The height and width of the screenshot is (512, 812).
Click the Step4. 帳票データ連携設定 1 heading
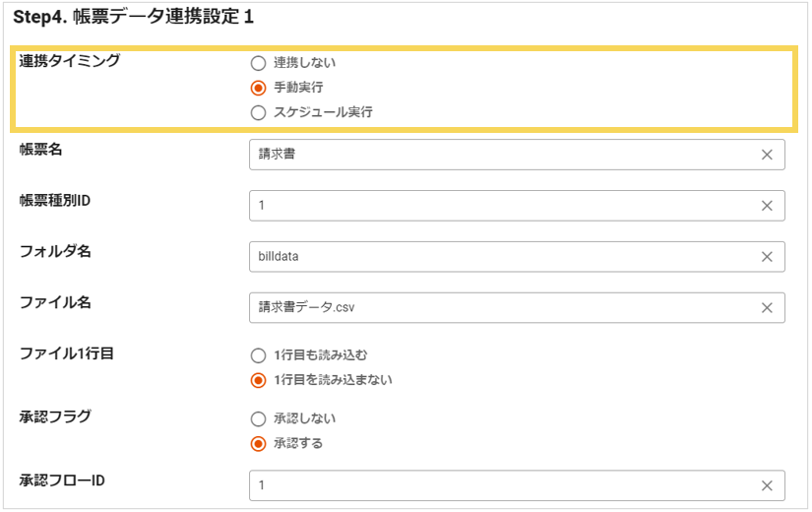(x=135, y=18)
